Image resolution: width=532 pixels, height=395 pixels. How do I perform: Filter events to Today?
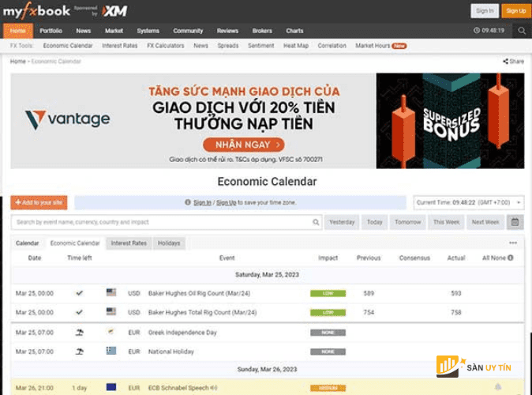[375, 222]
